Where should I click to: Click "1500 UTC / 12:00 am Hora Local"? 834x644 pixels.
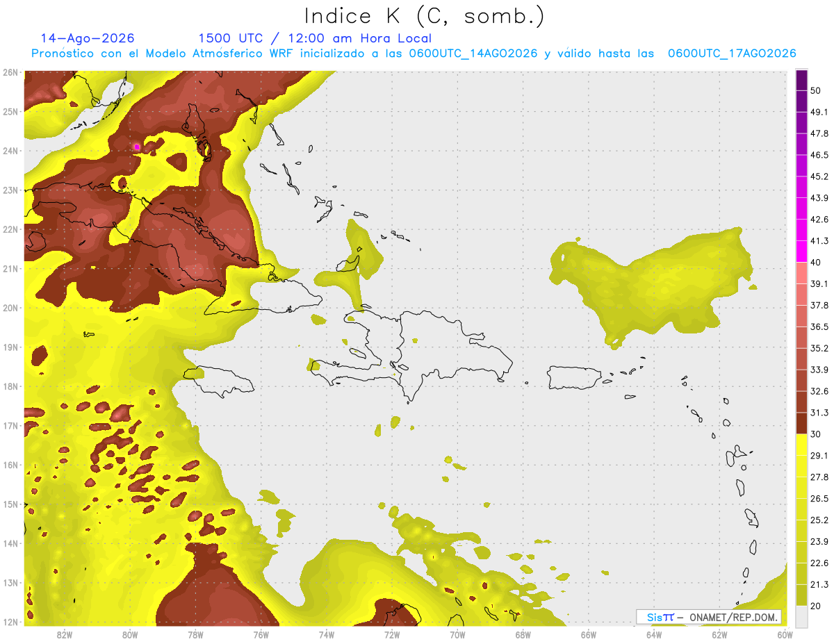tap(315, 38)
